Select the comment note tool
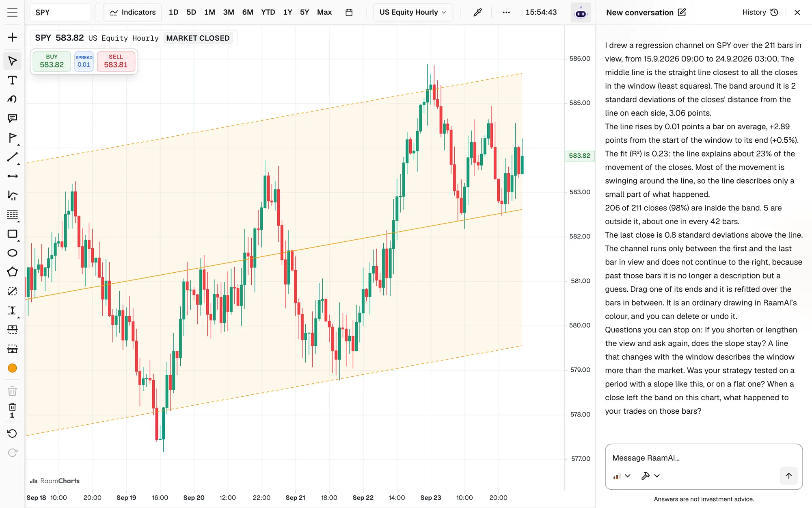This screenshot has width=812, height=508. click(x=12, y=118)
